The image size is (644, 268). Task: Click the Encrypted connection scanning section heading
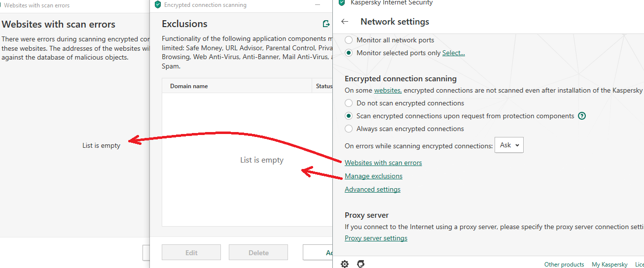coord(400,78)
